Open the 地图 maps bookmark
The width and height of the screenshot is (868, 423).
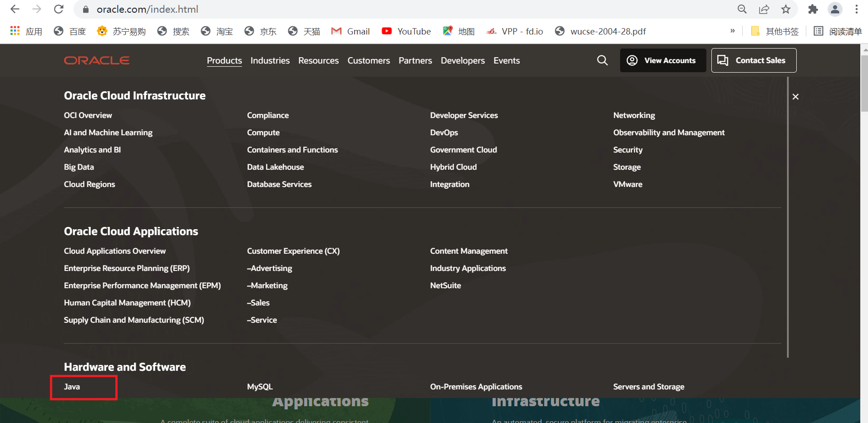point(459,31)
